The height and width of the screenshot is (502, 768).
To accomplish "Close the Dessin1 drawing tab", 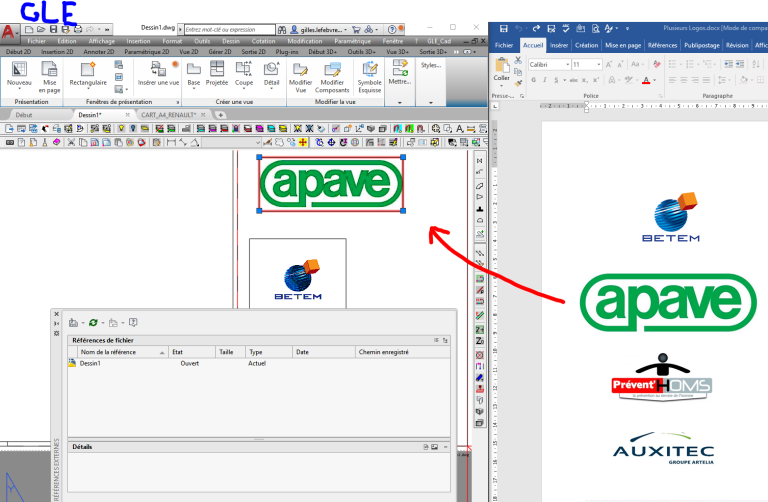I will (127, 115).
